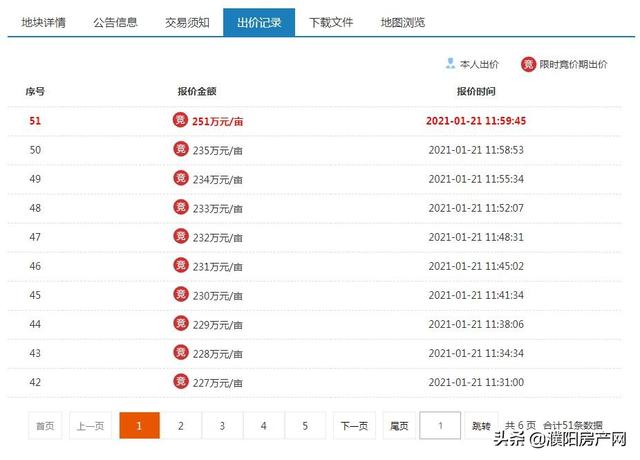This screenshot has width=640, height=460.
Task: Select the 出价记录 tab
Action: (259, 22)
